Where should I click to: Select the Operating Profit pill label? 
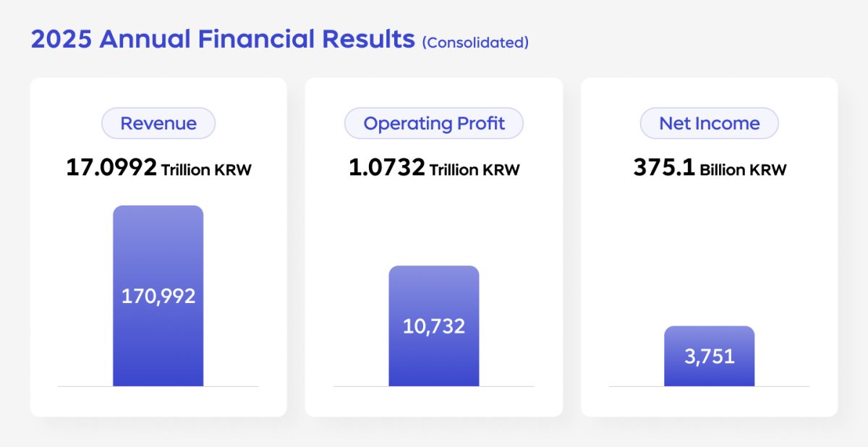click(x=433, y=123)
